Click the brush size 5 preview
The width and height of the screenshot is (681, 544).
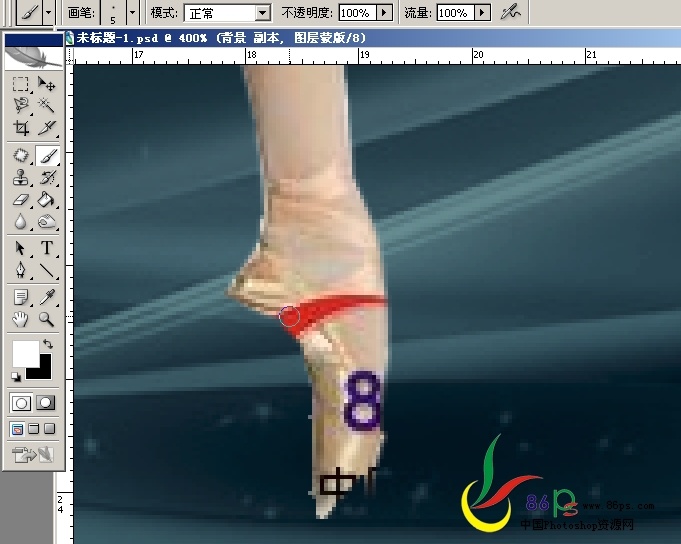point(113,13)
